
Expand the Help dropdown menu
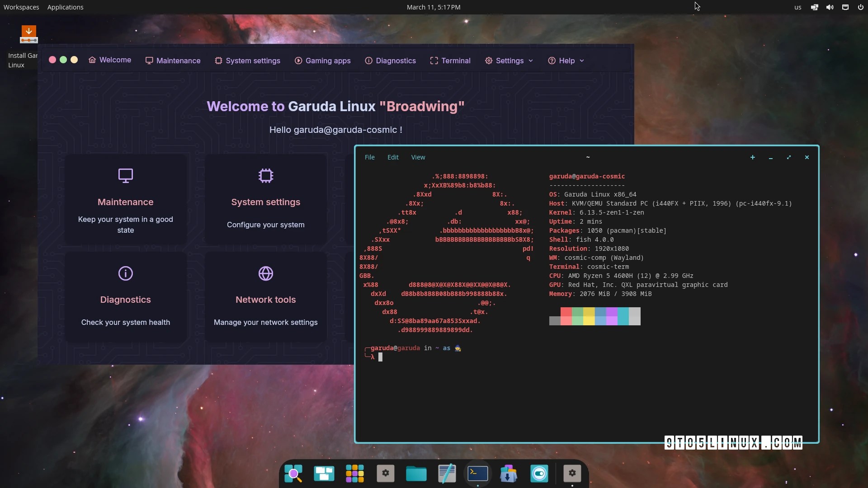click(566, 61)
